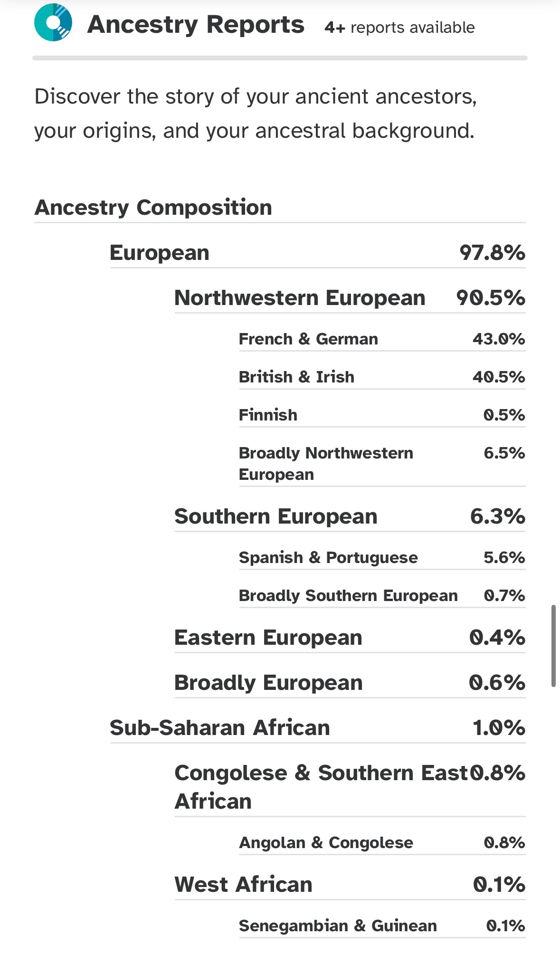This screenshot has height=955, width=560.
Task: Tap the British & Irish entry
Action: click(x=382, y=377)
